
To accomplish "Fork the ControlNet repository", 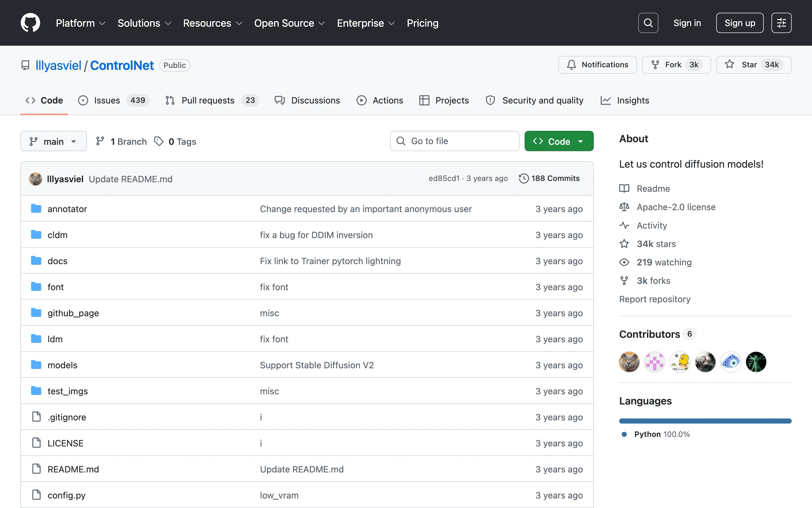I will point(676,64).
